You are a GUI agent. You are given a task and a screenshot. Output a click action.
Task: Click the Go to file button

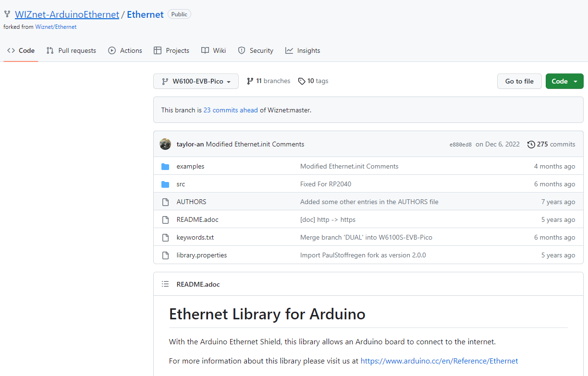[x=519, y=81]
